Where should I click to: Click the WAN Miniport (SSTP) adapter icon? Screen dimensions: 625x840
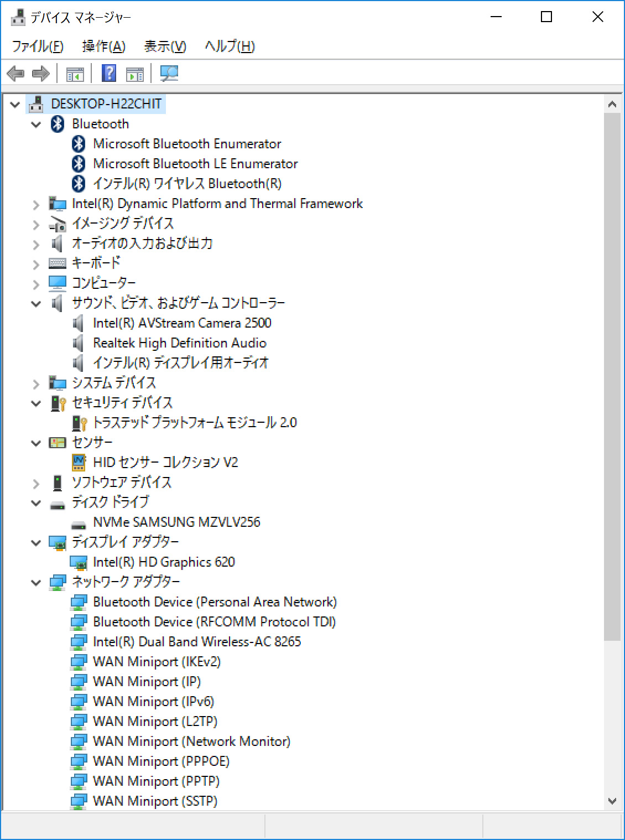[x=79, y=801]
